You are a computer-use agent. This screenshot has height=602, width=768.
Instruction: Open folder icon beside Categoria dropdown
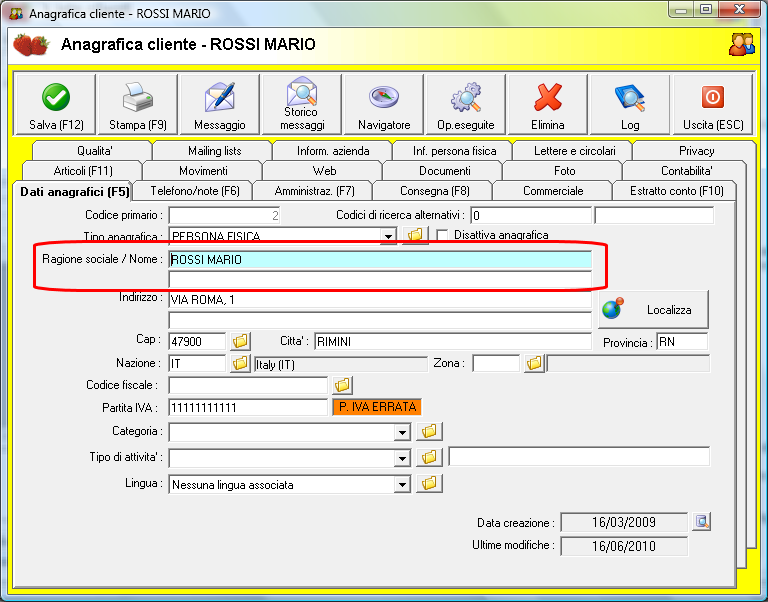[x=429, y=431]
